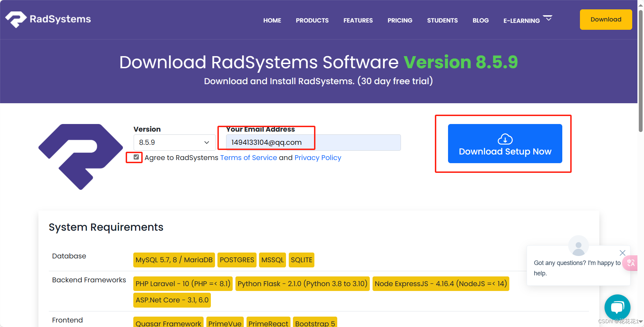Open the BLOG menu item
Image resolution: width=644 pixels, height=327 pixels.
point(481,20)
